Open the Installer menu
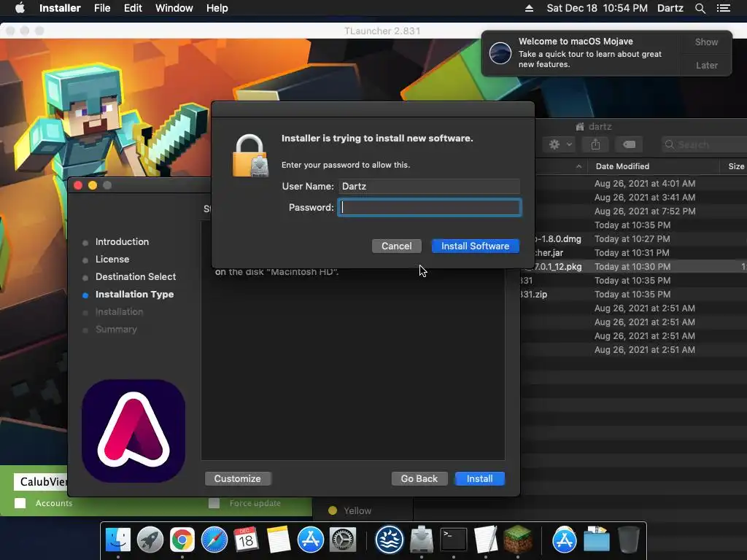747x560 pixels. 60,8
